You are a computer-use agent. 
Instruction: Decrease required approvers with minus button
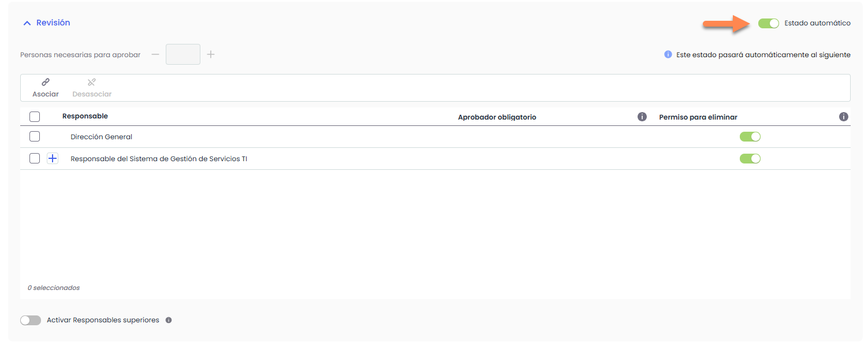point(155,54)
